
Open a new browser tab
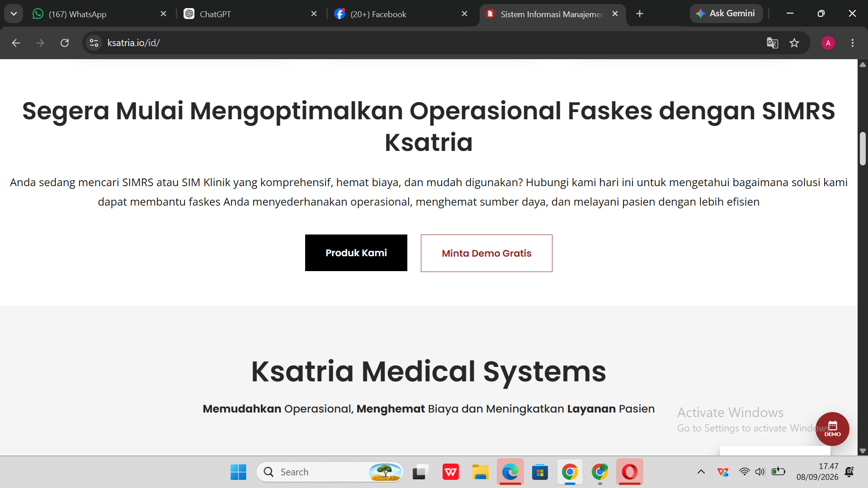(640, 14)
